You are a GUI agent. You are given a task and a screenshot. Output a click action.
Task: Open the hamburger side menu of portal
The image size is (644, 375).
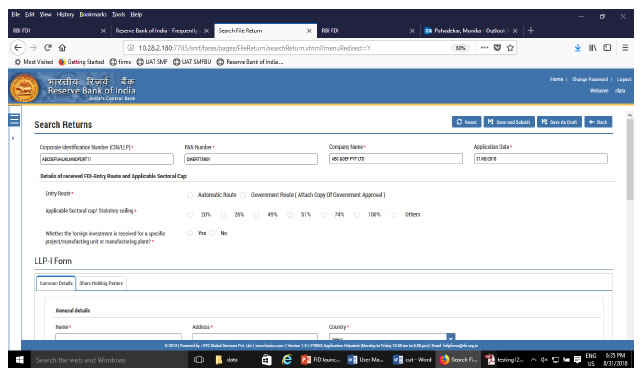pos(14,120)
